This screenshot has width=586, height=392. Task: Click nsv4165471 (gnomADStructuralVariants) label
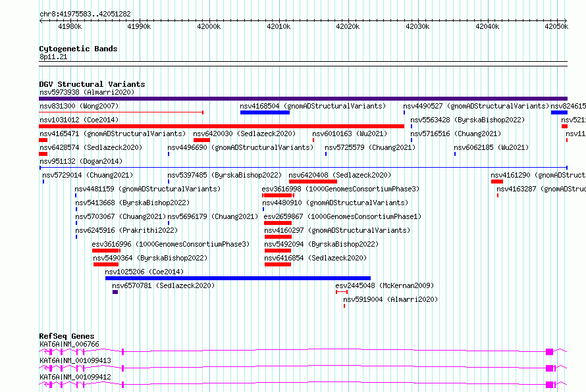coord(113,134)
